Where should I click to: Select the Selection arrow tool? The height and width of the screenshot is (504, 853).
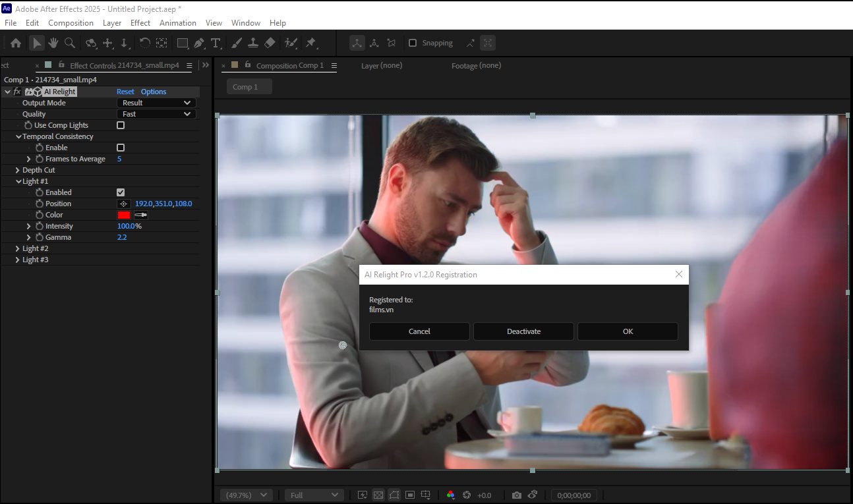(37, 43)
